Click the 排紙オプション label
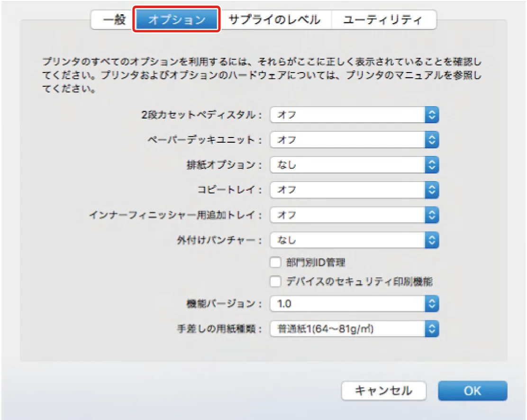This screenshot has height=420, width=527. (x=224, y=165)
